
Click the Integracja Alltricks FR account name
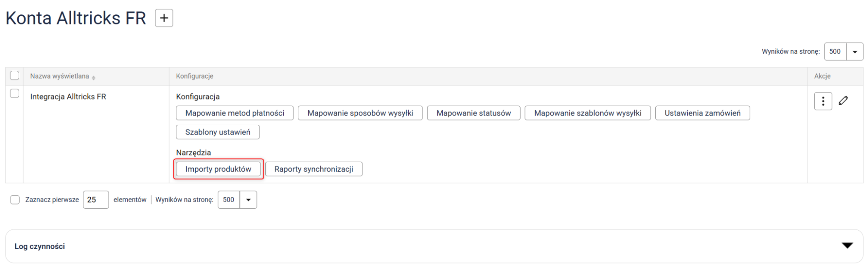tap(68, 97)
